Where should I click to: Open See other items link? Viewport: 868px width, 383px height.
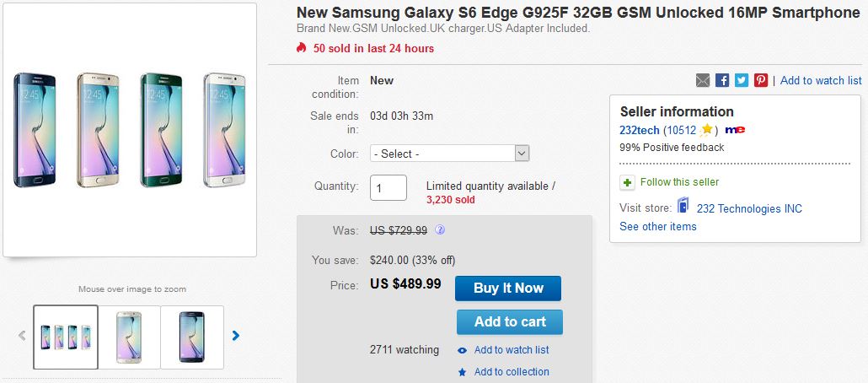(658, 226)
